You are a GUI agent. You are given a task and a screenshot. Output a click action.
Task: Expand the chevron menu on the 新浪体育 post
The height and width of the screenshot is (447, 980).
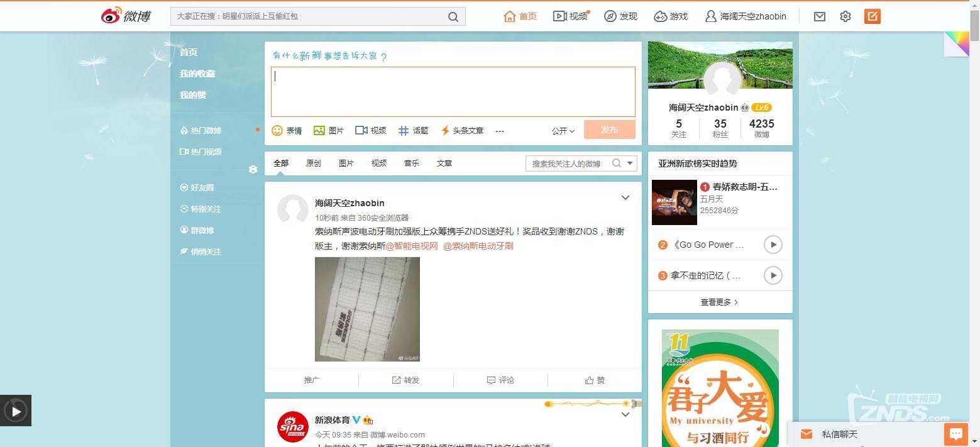tap(625, 415)
